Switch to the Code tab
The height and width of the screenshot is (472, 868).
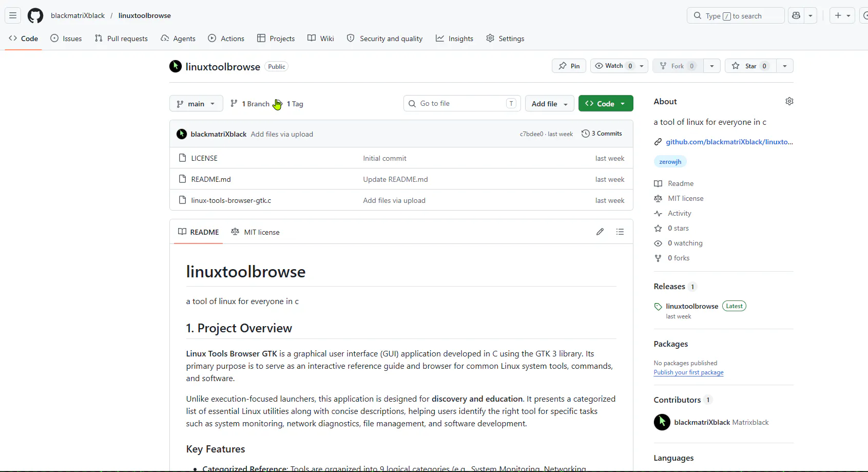pyautogui.click(x=24, y=39)
